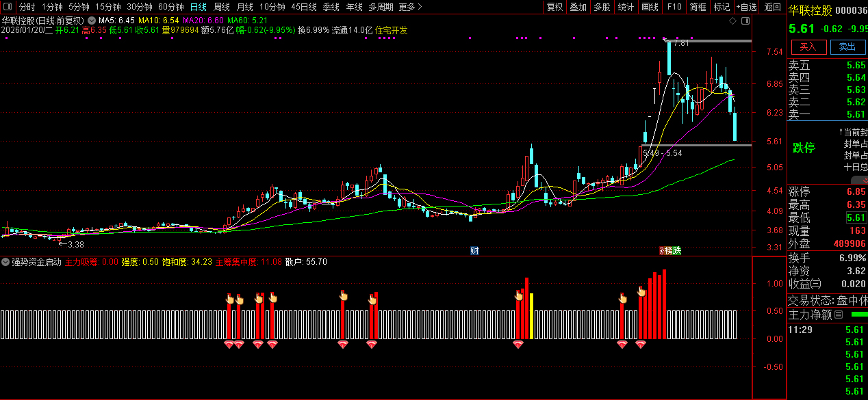
Task: Click the 返回 back button
Action: (x=772, y=7)
